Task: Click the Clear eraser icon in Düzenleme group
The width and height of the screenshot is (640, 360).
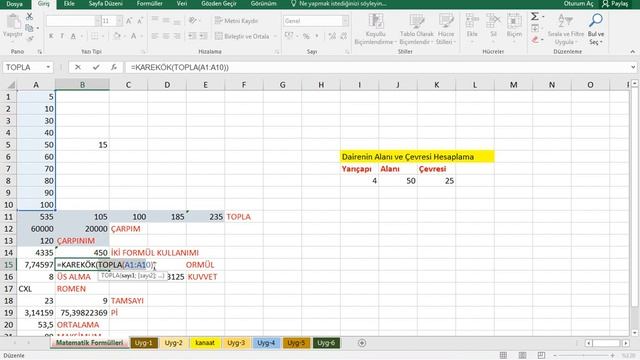Action: pos(535,40)
